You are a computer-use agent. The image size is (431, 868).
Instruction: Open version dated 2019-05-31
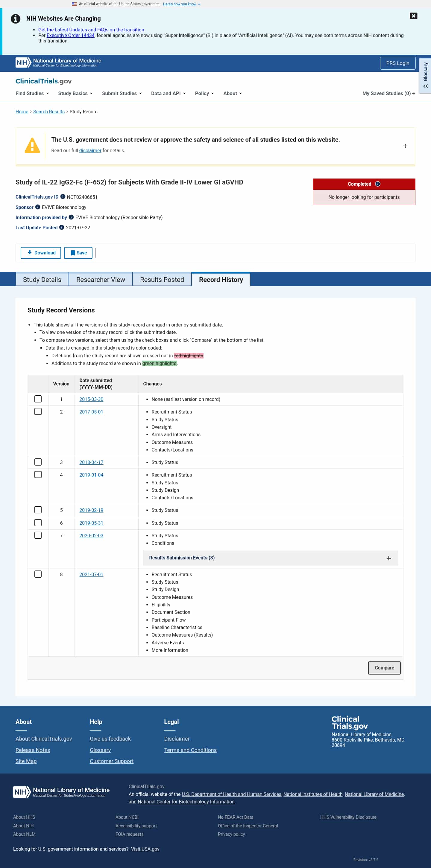click(91, 523)
